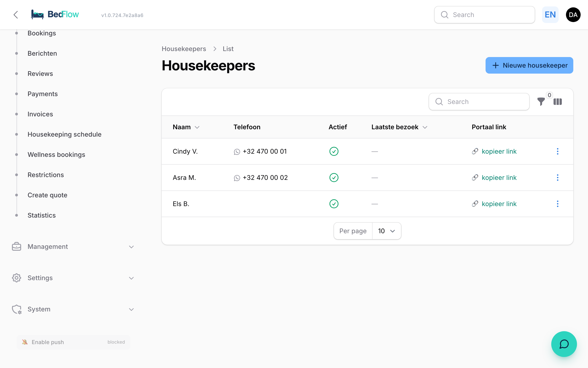The image size is (588, 368).
Task: Click the chain link icon in Els B. row
Action: pyautogui.click(x=475, y=204)
